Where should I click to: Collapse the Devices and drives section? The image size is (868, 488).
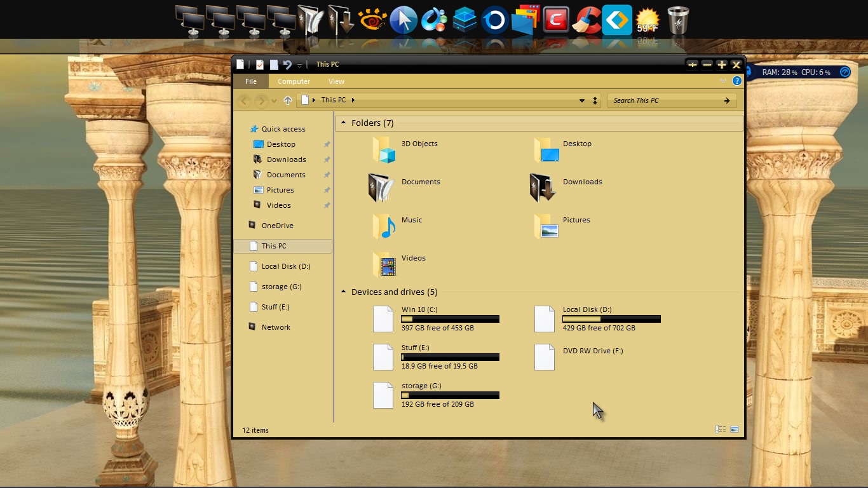(344, 292)
